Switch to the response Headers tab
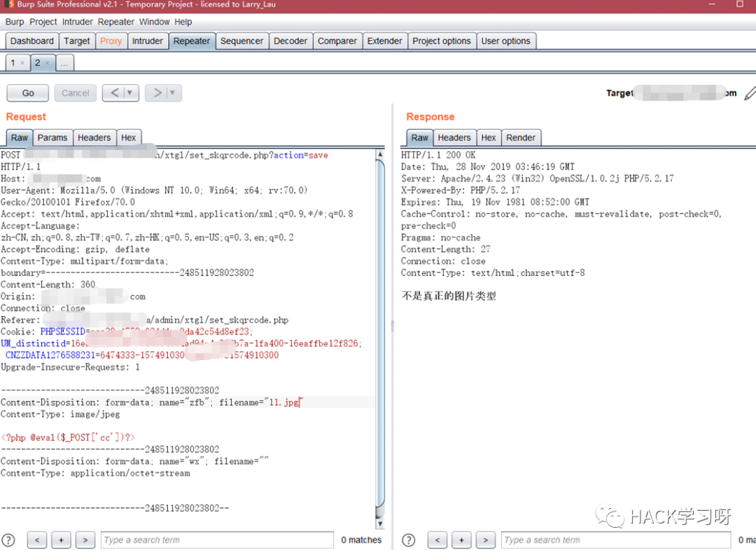756x550 pixels. (454, 137)
